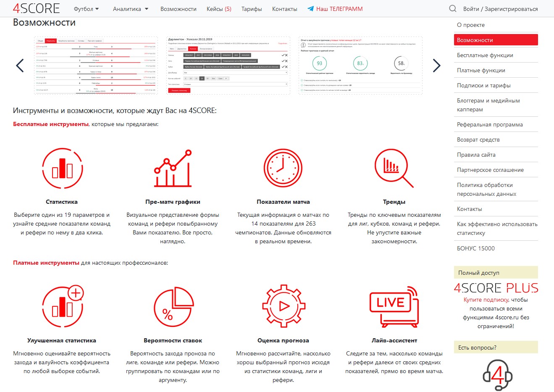Viewport: 554px width, 392px height.
Task: Open the Тарифы menu item
Action: [252, 9]
